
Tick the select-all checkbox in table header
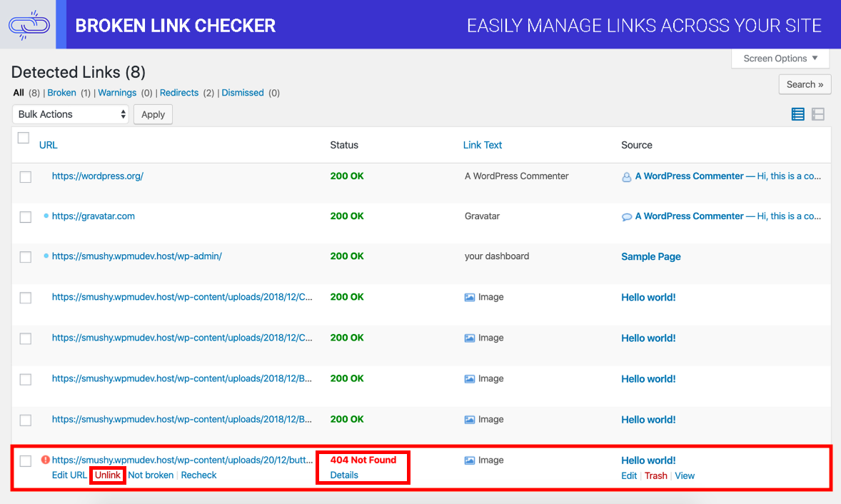(24, 138)
